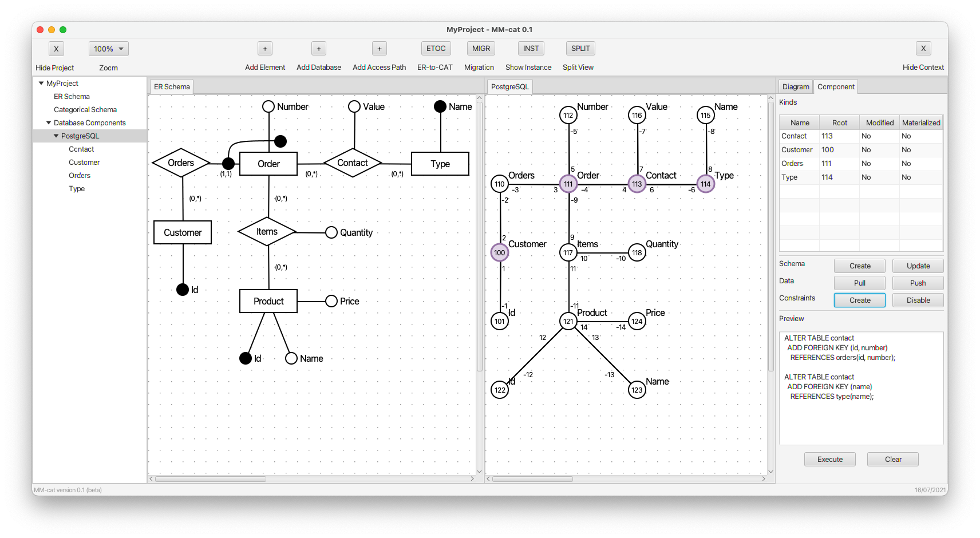Click the Price attribute circle in ER schema
Viewport: 980px width, 538px height.
331,301
